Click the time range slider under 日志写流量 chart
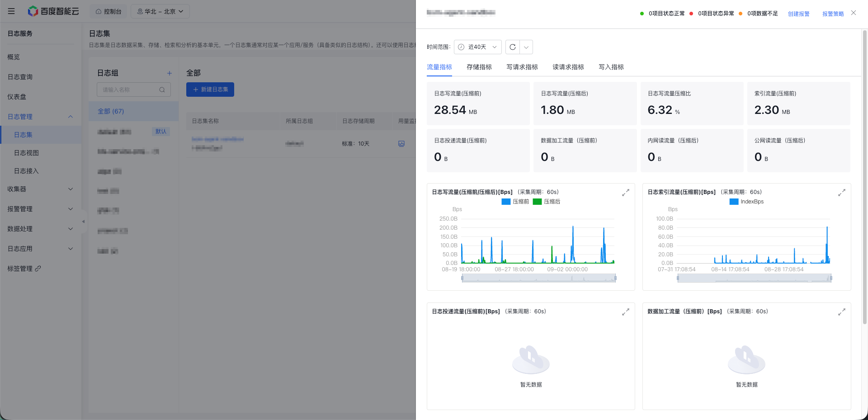Image resolution: width=868 pixels, height=420 pixels. pos(539,278)
